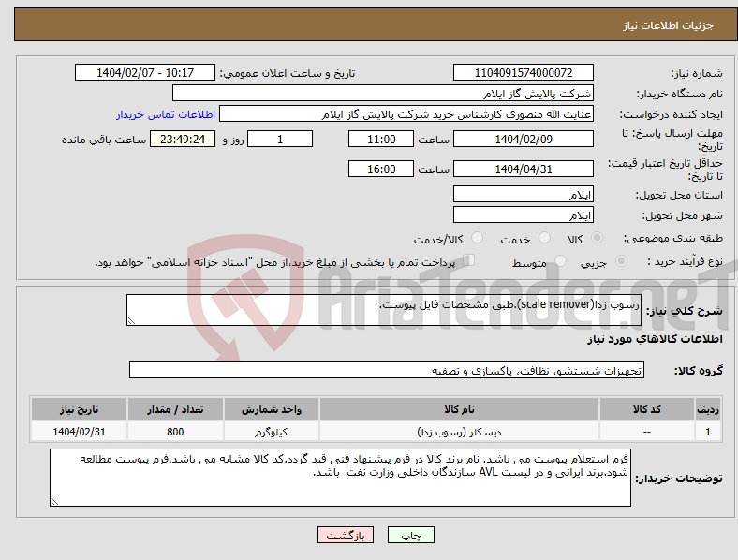Click price validity date 1404/04/31
The image size is (738, 560).
coord(524,169)
